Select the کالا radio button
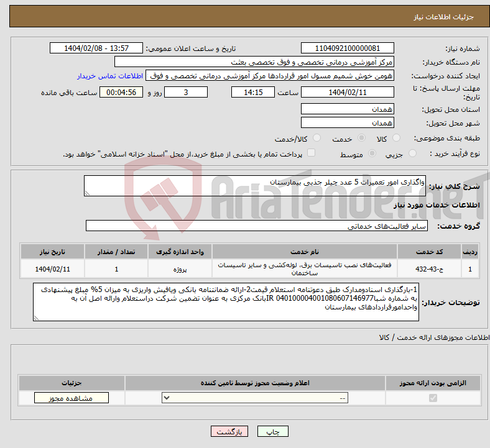The image size is (490, 448). pyautogui.click(x=396, y=138)
